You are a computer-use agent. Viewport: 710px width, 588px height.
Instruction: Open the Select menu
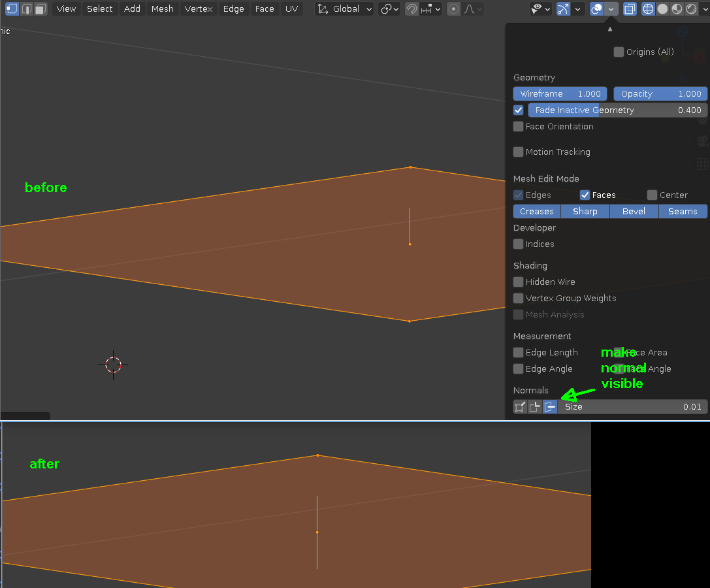pos(100,8)
